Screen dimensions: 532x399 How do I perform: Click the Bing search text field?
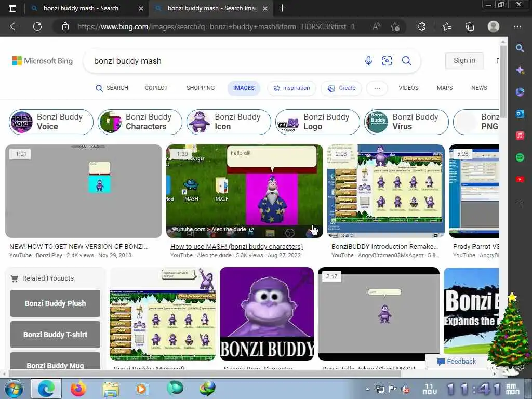[x=224, y=61]
